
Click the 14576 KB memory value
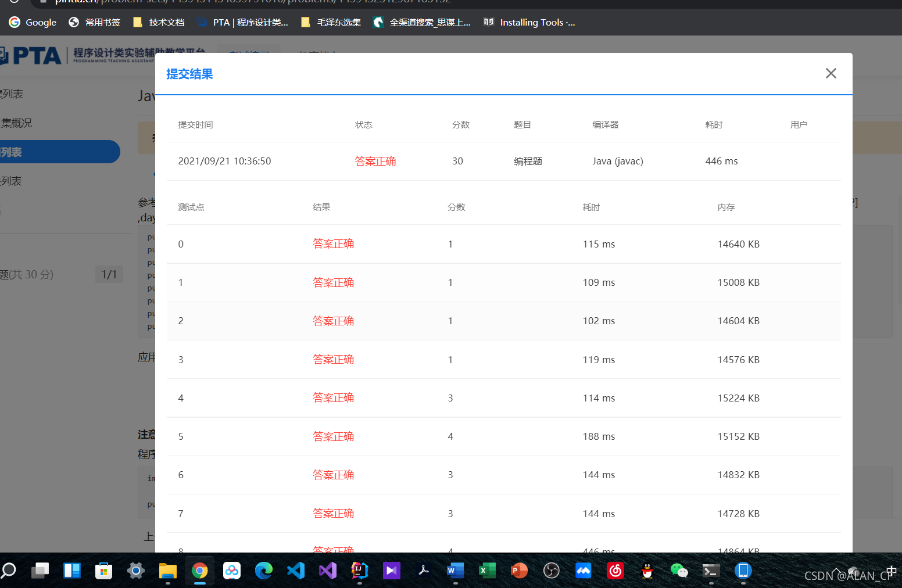click(x=739, y=360)
